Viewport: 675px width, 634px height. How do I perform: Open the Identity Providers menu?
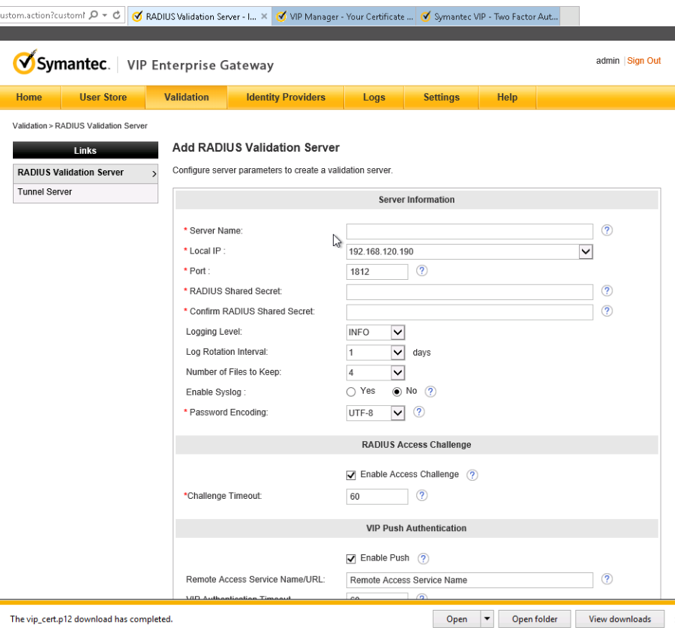(x=285, y=97)
